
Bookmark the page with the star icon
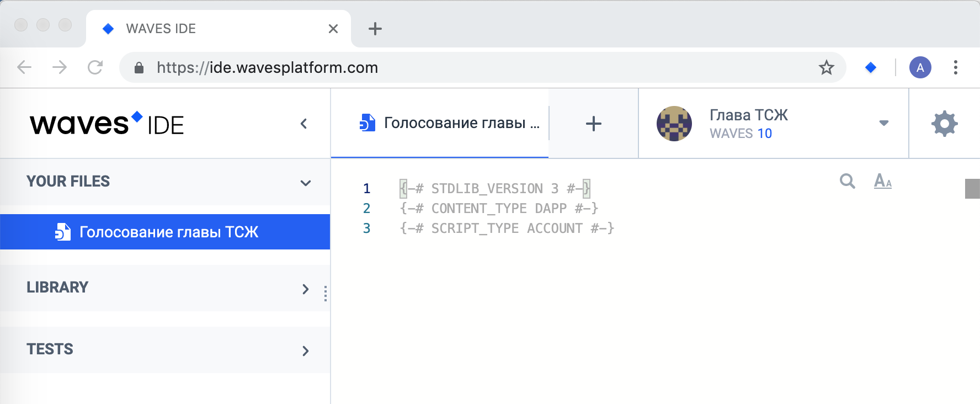(826, 67)
